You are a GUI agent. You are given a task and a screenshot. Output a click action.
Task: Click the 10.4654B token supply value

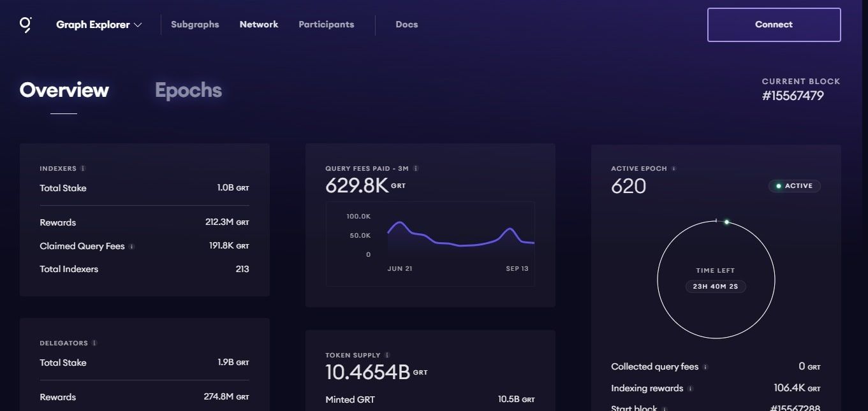tap(367, 372)
